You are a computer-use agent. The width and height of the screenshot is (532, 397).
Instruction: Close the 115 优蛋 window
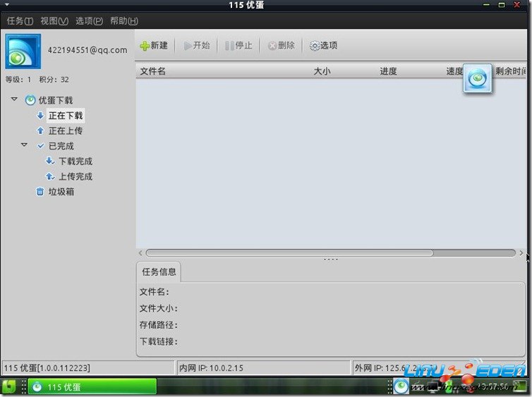[x=516, y=5]
